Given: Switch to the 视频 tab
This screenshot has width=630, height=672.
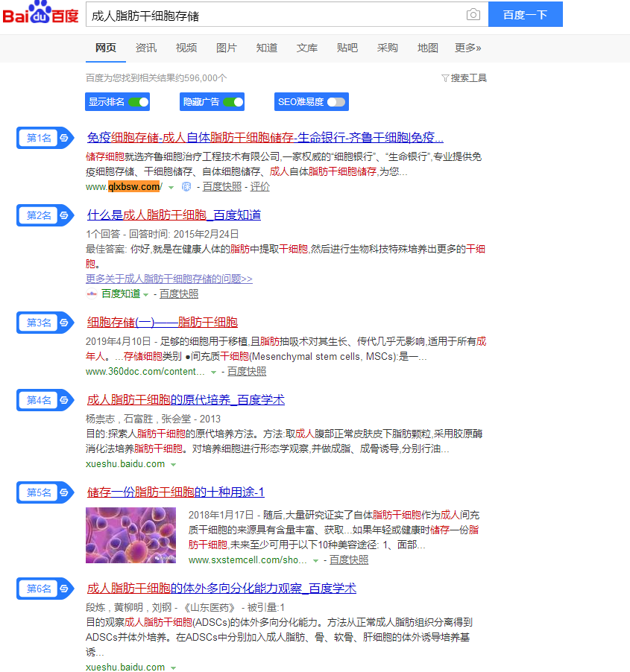Looking at the screenshot, I should [186, 48].
